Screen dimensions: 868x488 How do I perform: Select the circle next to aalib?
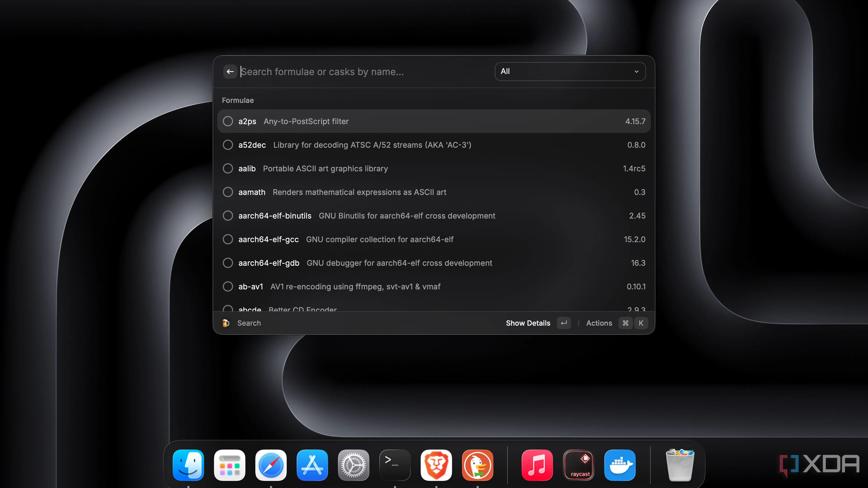click(x=228, y=168)
